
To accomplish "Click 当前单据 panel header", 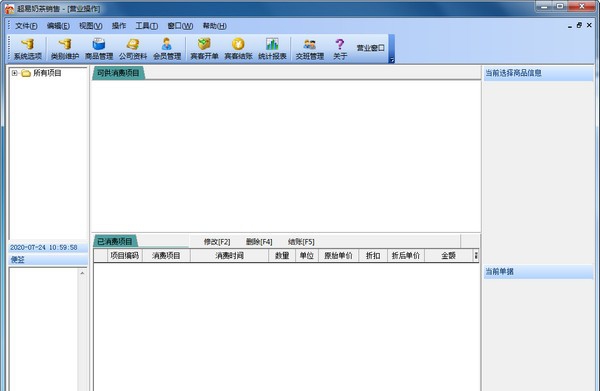I will [538, 272].
